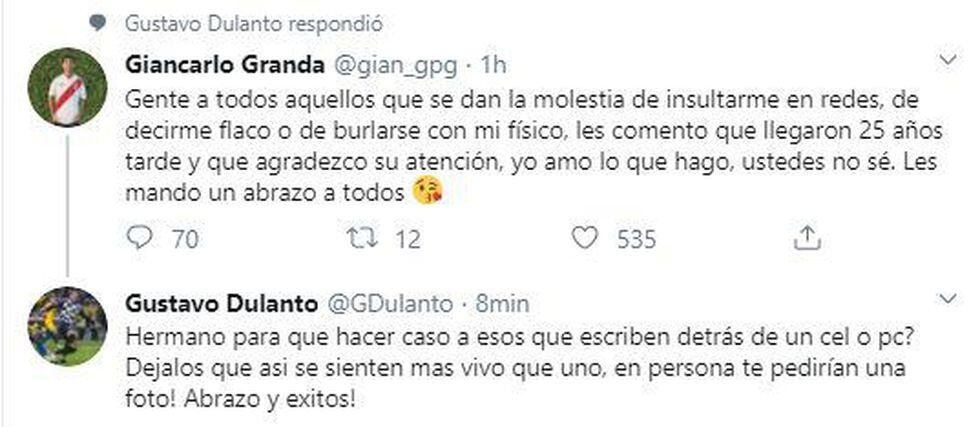Click the reply bubble icon with 70 replies
This screenshot has width=980, height=427.
142,238
